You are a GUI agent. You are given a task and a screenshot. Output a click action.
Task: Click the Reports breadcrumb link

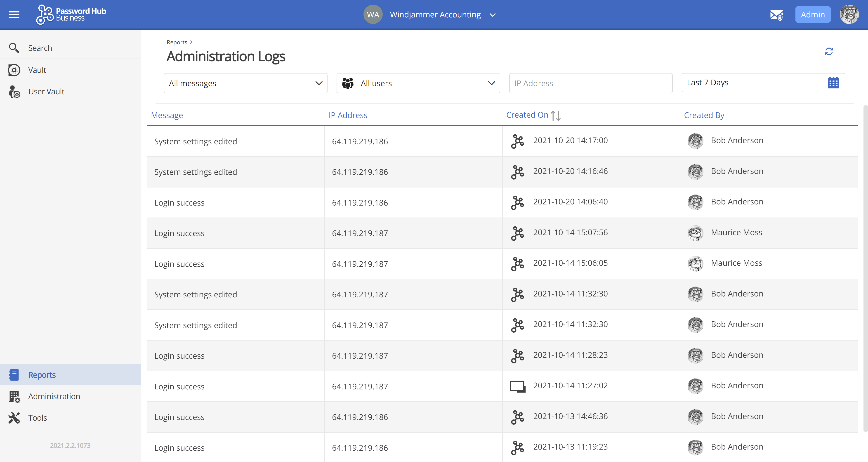tap(177, 42)
